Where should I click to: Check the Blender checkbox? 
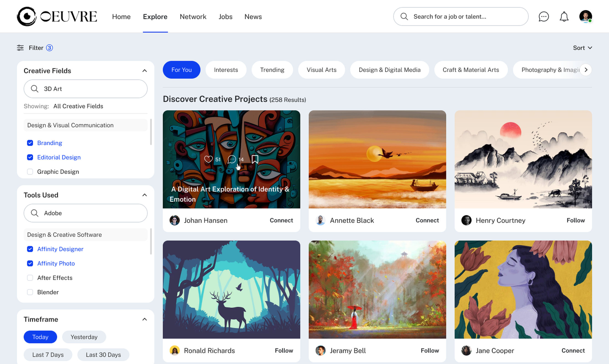pyautogui.click(x=30, y=292)
